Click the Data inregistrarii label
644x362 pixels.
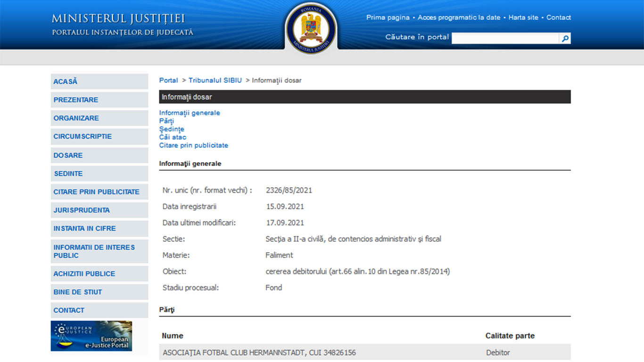click(x=190, y=206)
